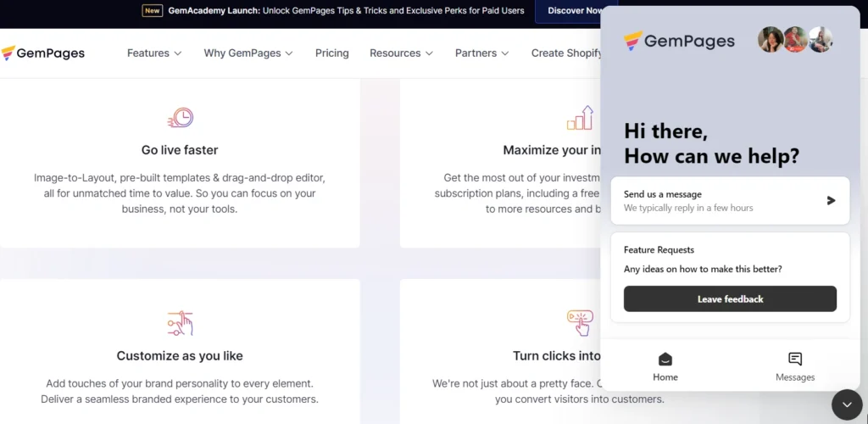Click the Maximize your heading
Viewport: 868px width, 424px height.
point(552,150)
